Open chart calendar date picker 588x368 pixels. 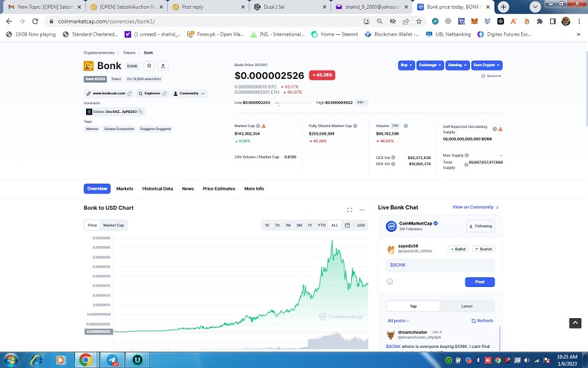coord(347,225)
